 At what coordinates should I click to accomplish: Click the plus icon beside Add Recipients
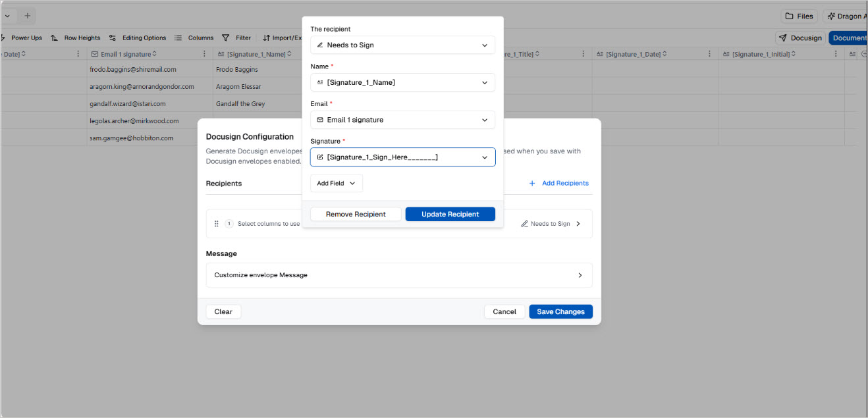532,183
